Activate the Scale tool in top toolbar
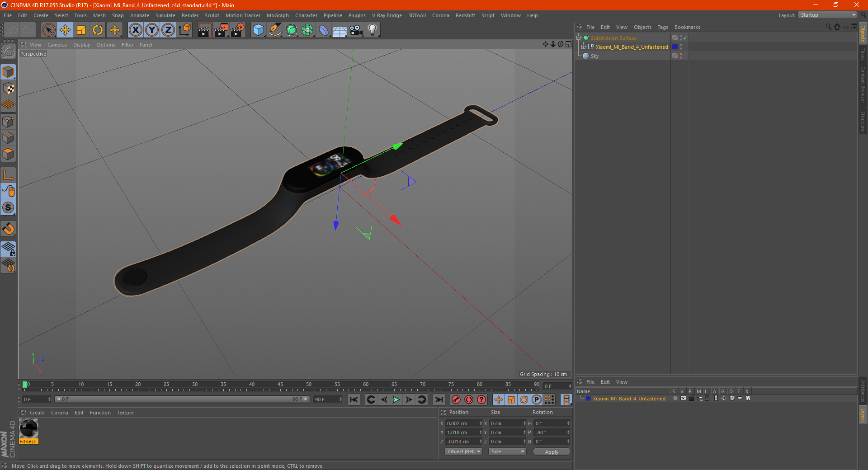The image size is (868, 470). [81, 30]
